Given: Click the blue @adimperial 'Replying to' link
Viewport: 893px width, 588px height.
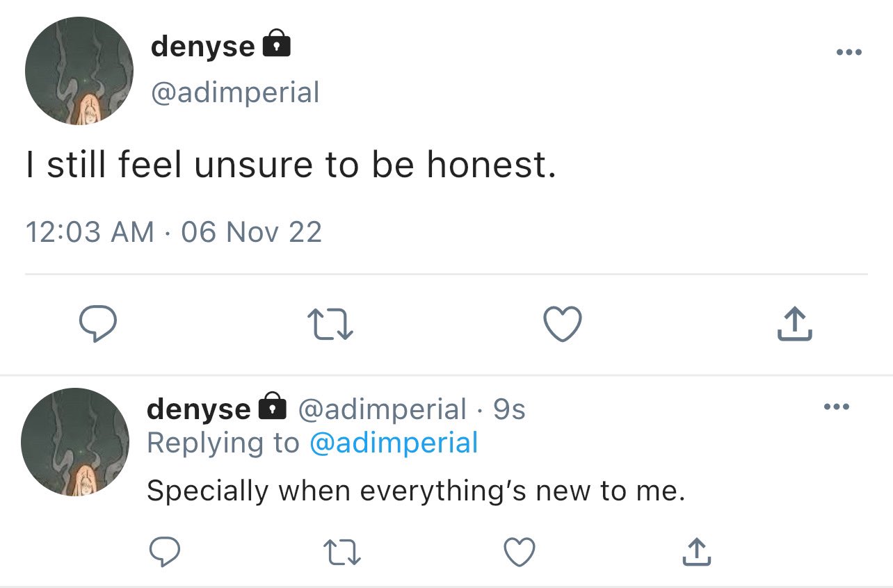Looking at the screenshot, I should coord(394,443).
